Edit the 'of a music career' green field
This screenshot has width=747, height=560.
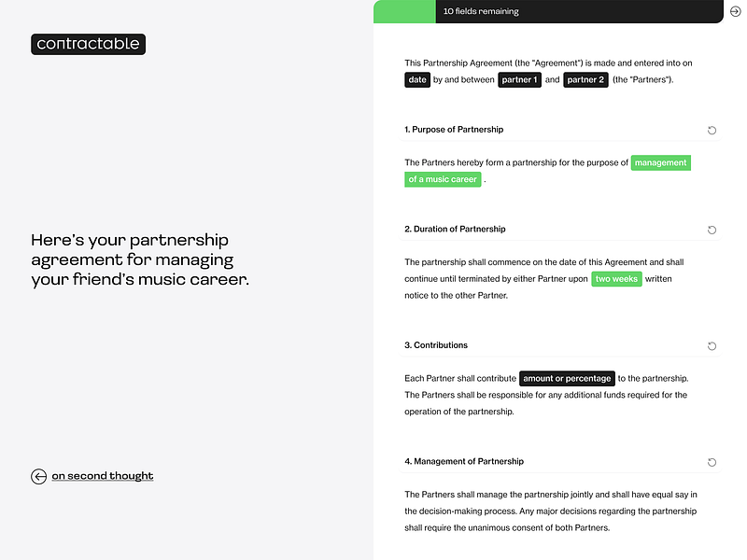tap(443, 179)
